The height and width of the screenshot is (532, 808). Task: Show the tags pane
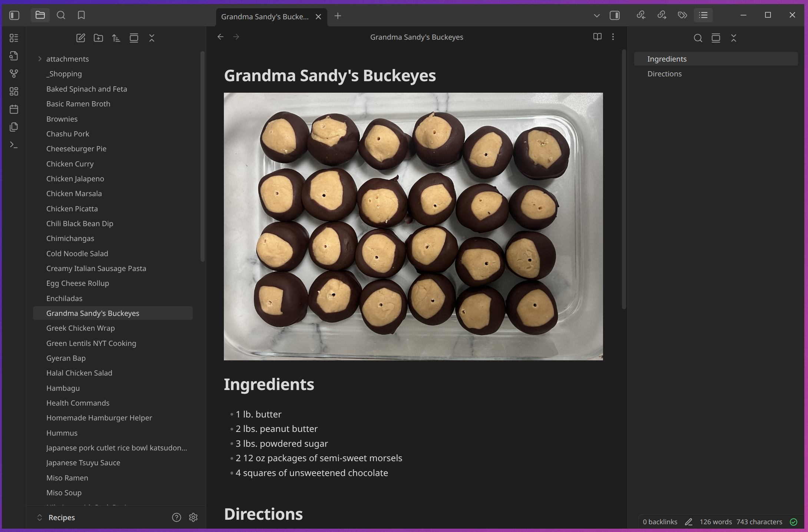pos(682,15)
